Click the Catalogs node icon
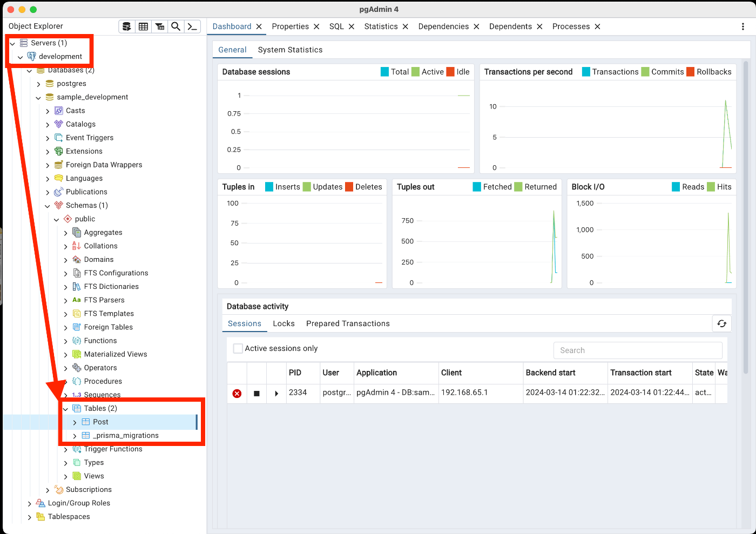 click(59, 124)
